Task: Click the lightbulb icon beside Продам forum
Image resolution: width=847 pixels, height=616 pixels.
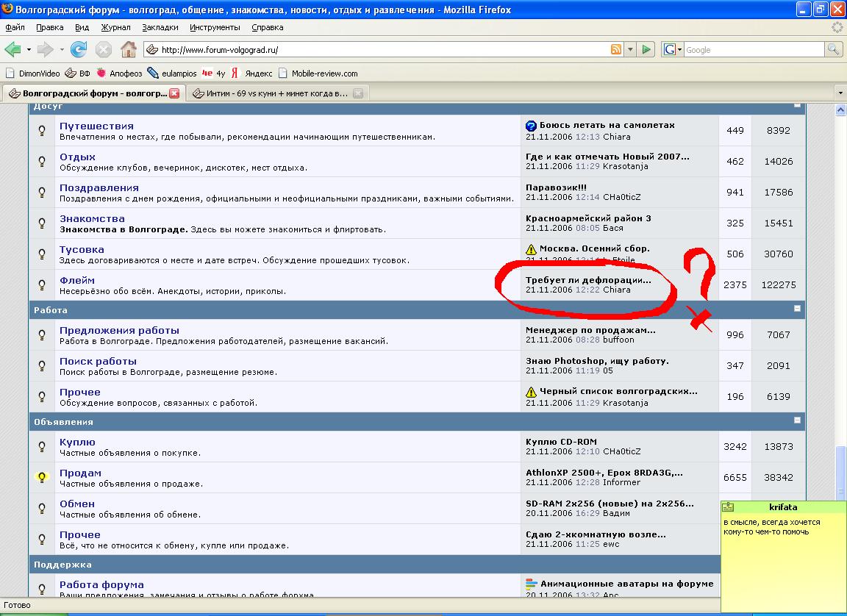Action: (42, 477)
